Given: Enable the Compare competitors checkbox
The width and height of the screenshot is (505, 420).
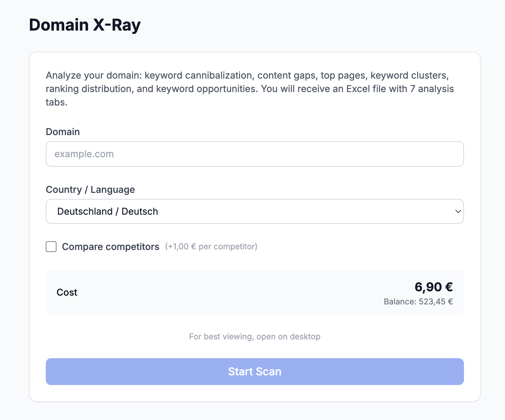Looking at the screenshot, I should coord(51,247).
